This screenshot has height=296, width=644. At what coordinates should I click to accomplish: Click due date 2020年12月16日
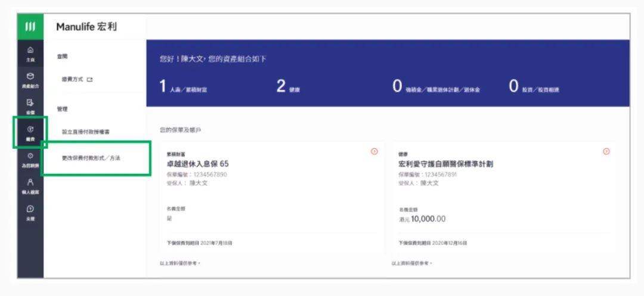click(x=450, y=243)
